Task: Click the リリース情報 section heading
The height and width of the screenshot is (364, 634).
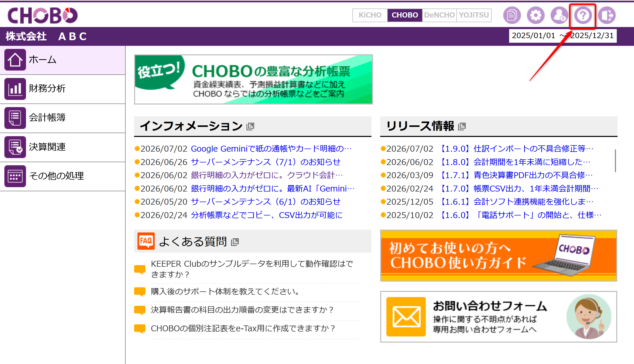Action: point(420,126)
